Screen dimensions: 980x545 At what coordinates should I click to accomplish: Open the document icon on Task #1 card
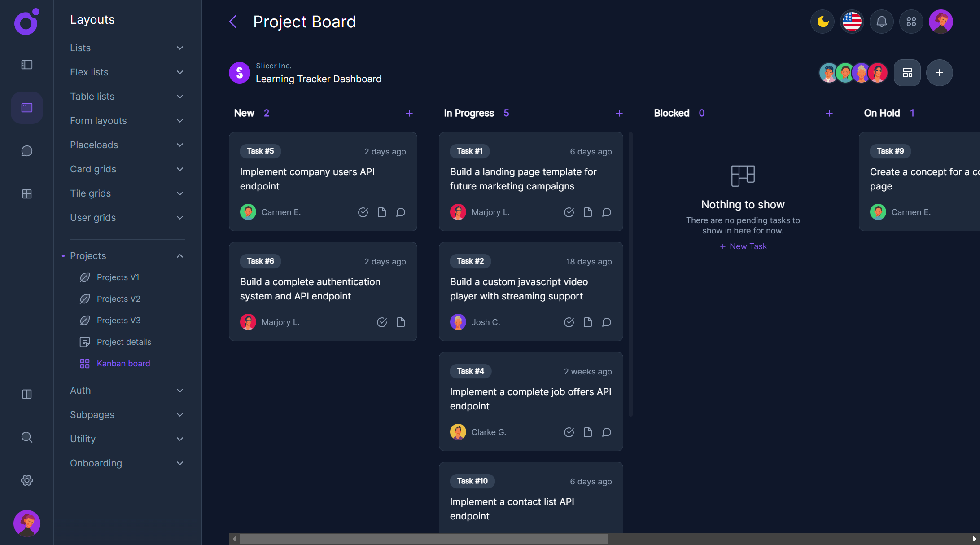coord(587,212)
